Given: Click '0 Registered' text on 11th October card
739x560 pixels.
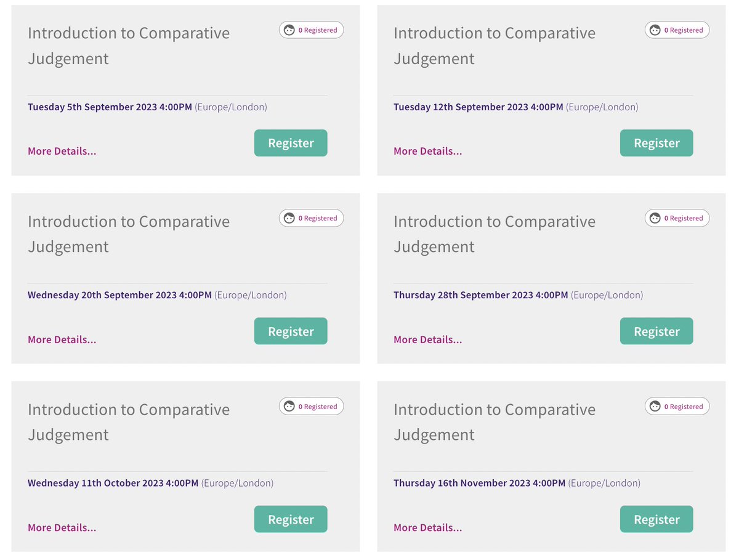Looking at the screenshot, I should pos(318,407).
